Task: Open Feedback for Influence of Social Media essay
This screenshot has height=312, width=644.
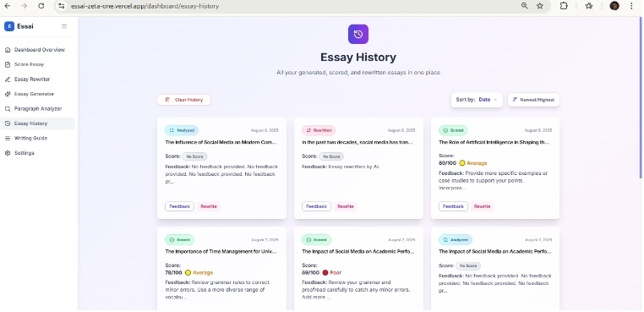Action: 180,206
